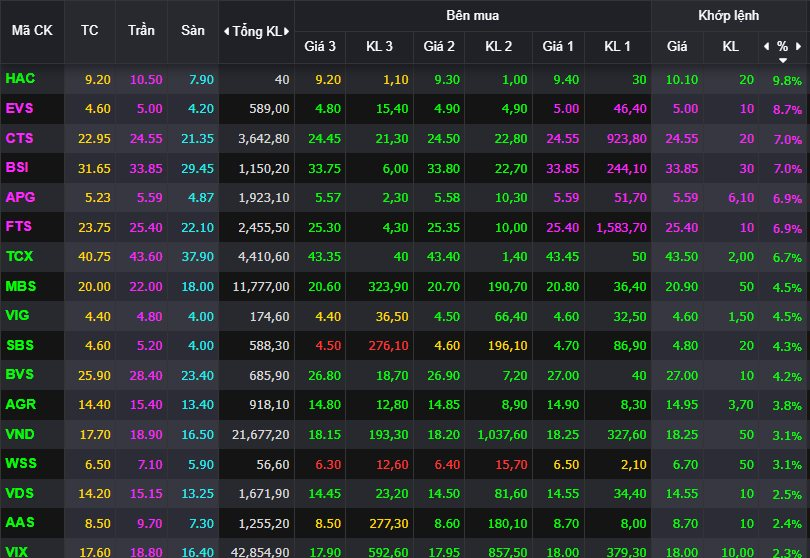Open stock symbol VDS
This screenshot has height=558, width=810.
pyautogui.click(x=20, y=493)
